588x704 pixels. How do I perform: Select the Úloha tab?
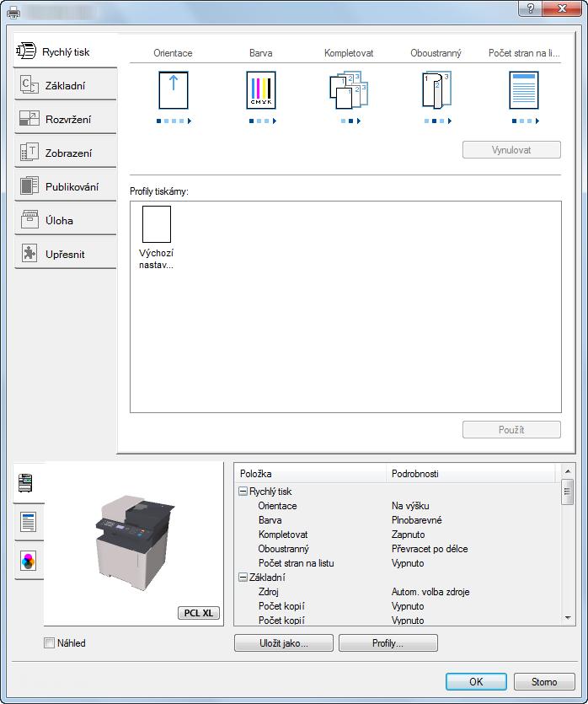66,220
